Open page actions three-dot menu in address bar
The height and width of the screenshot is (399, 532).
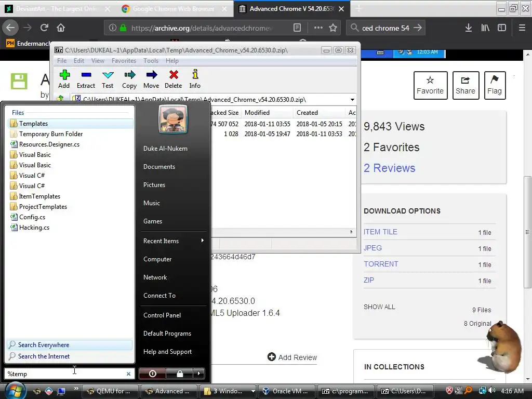[318, 28]
